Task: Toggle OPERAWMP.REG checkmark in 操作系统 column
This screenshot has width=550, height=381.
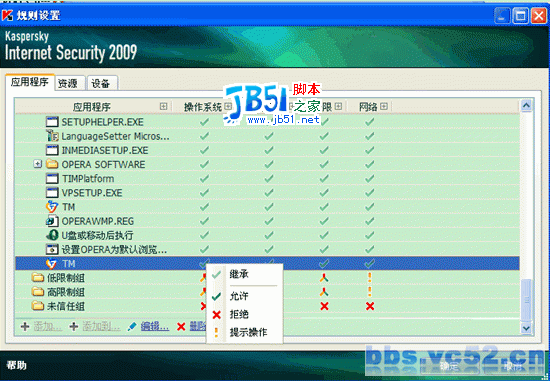Action: [x=204, y=221]
